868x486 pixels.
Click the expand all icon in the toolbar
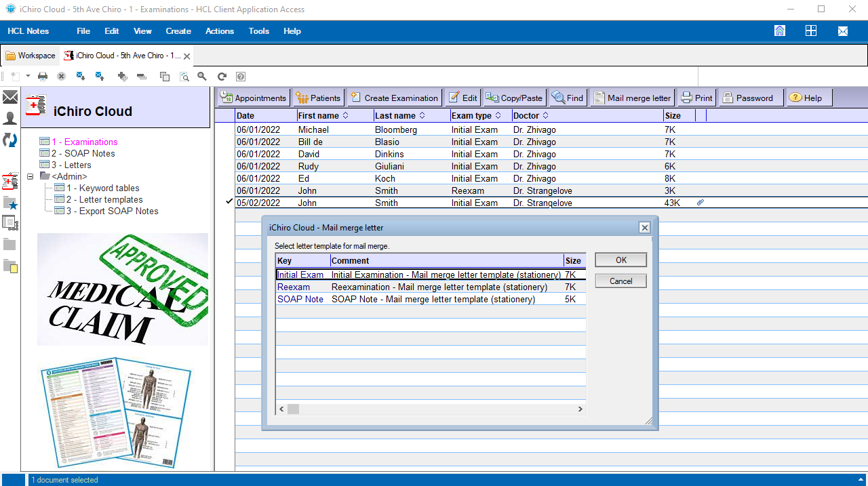(122, 77)
